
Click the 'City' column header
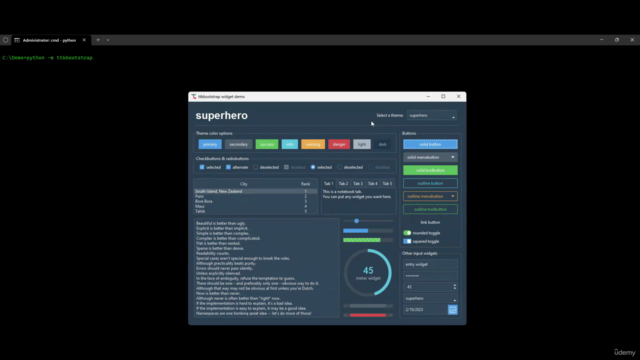[244, 184]
